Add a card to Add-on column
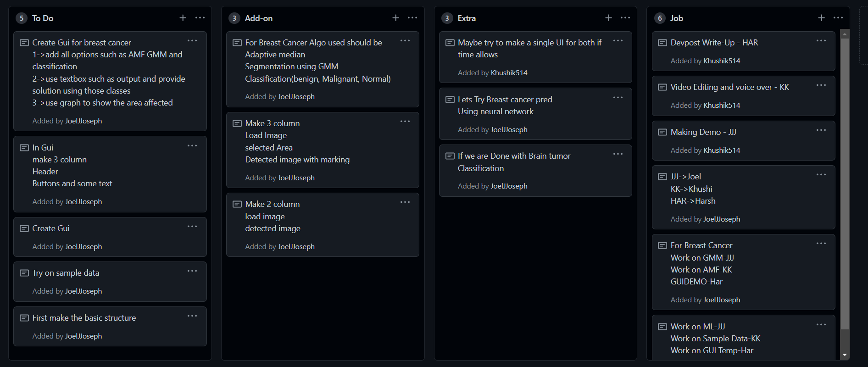 click(395, 18)
